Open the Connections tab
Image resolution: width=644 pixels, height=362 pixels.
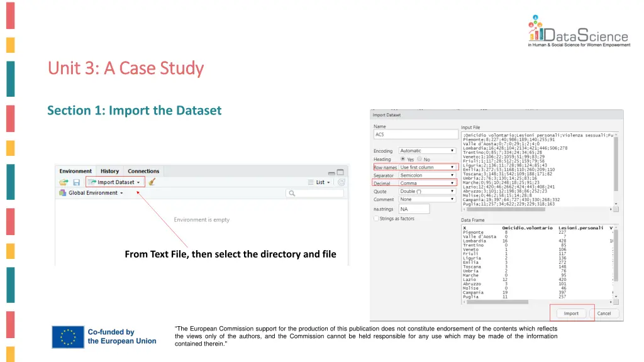[143, 170]
